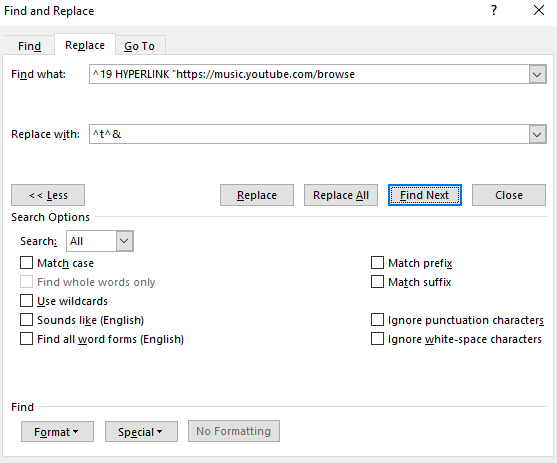
Task: Expand the Find what history dropdown
Action: [537, 74]
